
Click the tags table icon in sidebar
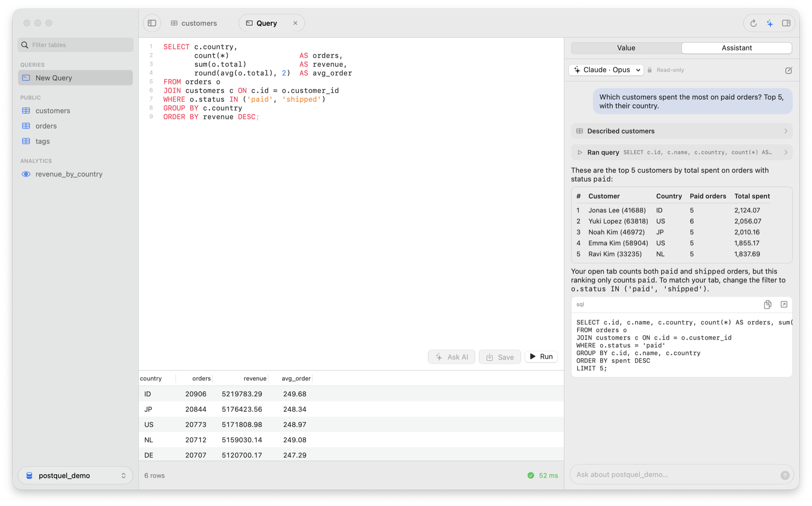pos(26,141)
